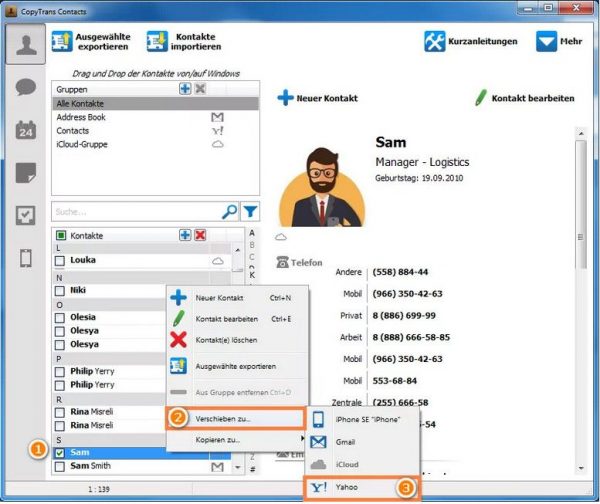The width and height of the screenshot is (600, 504).
Task: Click Sam's avatar picture
Action: tap(322, 187)
